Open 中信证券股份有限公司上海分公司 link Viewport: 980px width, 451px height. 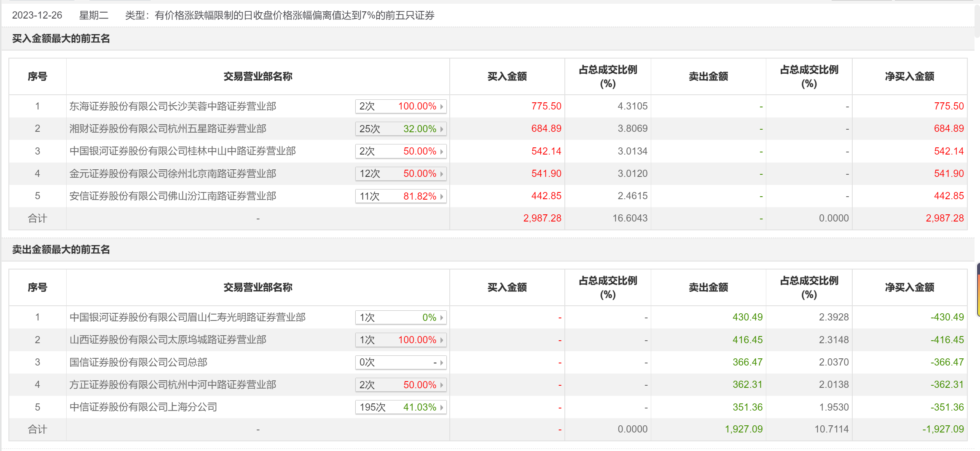point(143,407)
